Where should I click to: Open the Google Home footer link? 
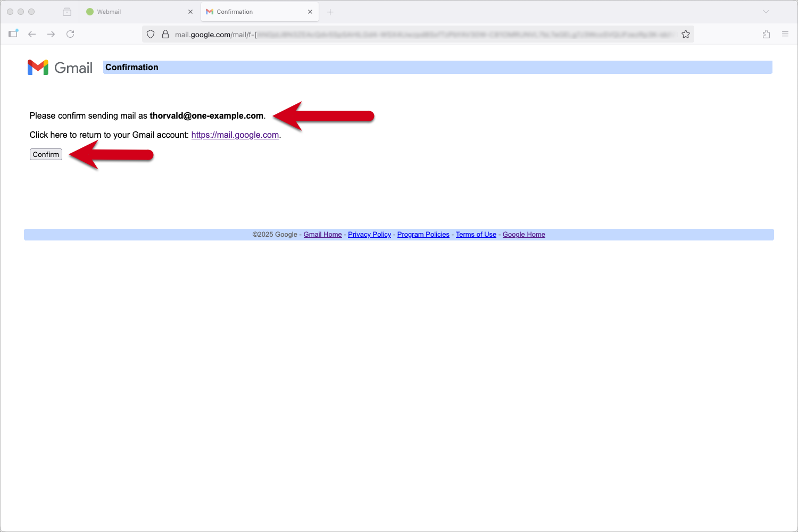pyautogui.click(x=523, y=235)
